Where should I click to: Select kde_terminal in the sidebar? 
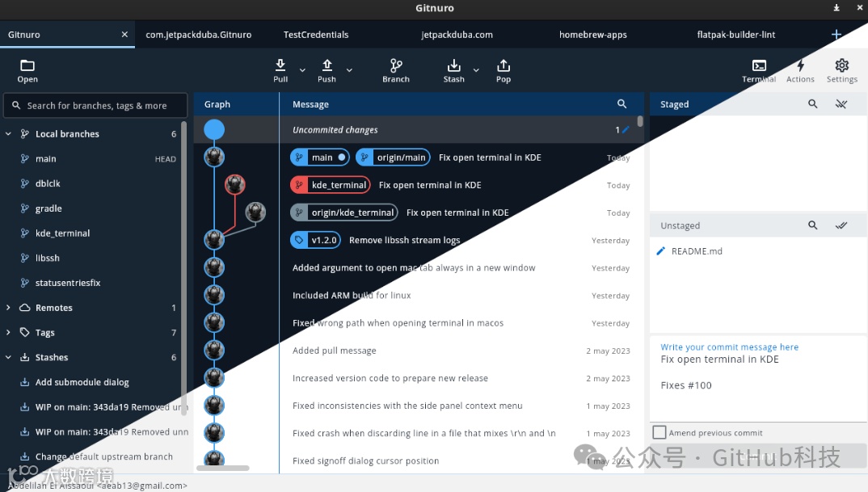coord(91,233)
